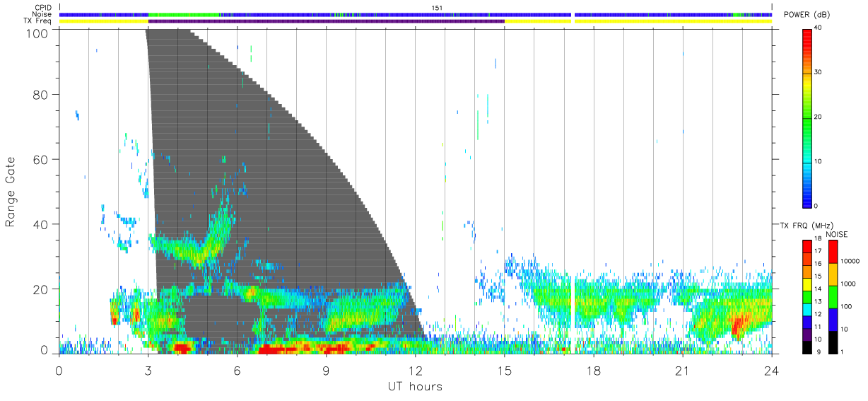
Task: Click the noise color scale bar
Action: 832,296
